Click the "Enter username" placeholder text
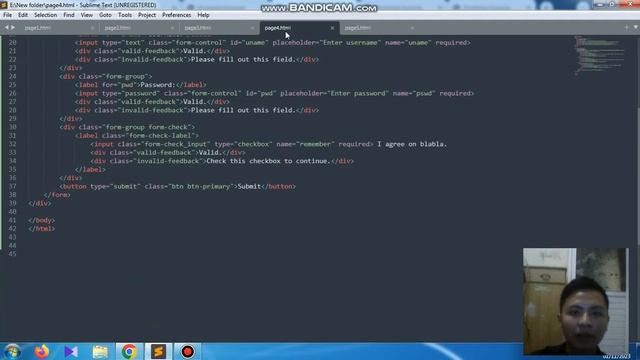640x360 pixels. click(x=350, y=42)
